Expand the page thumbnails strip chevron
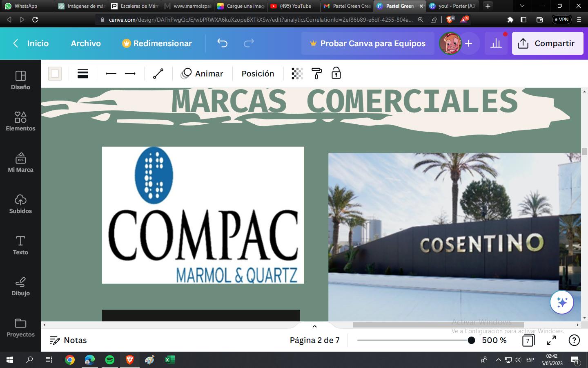Image resolution: width=588 pixels, height=368 pixels. pos(314,326)
